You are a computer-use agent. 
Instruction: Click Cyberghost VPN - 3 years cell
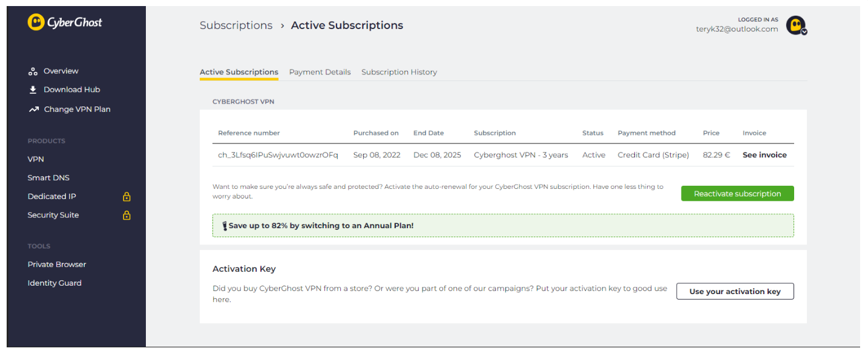521,155
